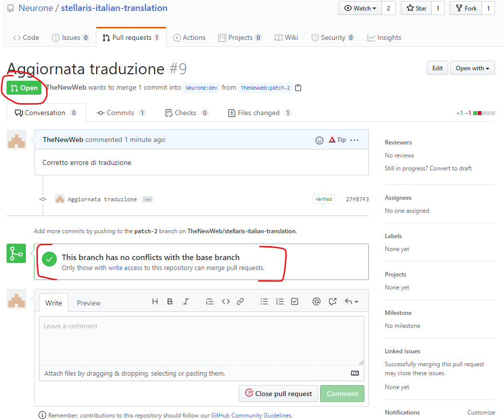
Task: Click Convert to draft link
Action: click(x=450, y=168)
